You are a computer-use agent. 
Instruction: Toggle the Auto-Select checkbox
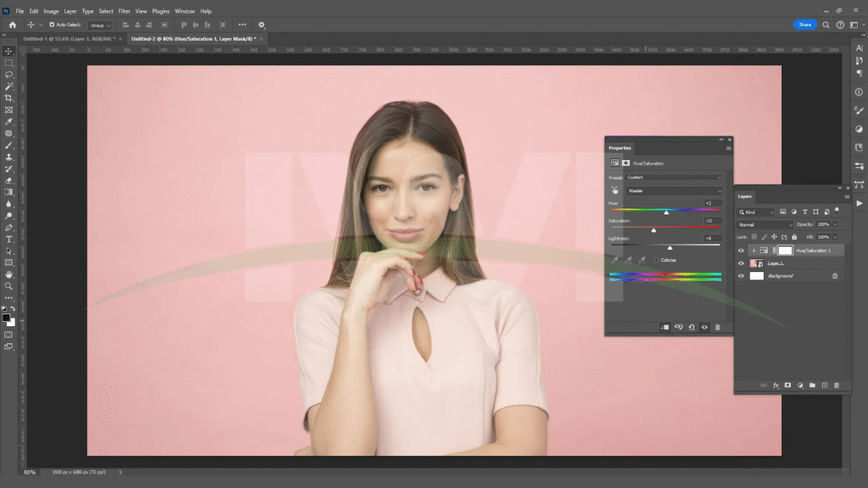click(x=52, y=25)
